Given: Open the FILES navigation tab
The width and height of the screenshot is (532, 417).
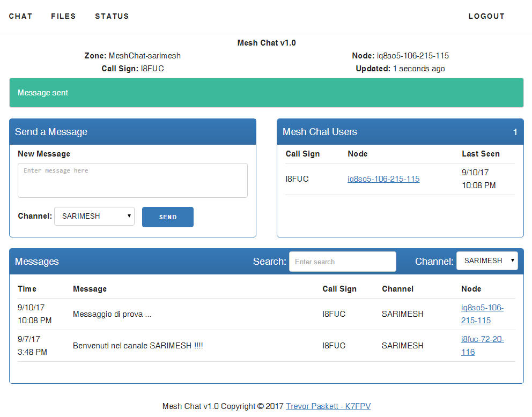Looking at the screenshot, I should tap(63, 16).
